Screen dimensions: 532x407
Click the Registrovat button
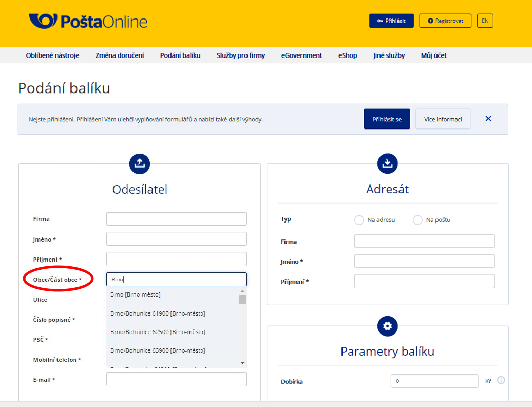(x=445, y=21)
